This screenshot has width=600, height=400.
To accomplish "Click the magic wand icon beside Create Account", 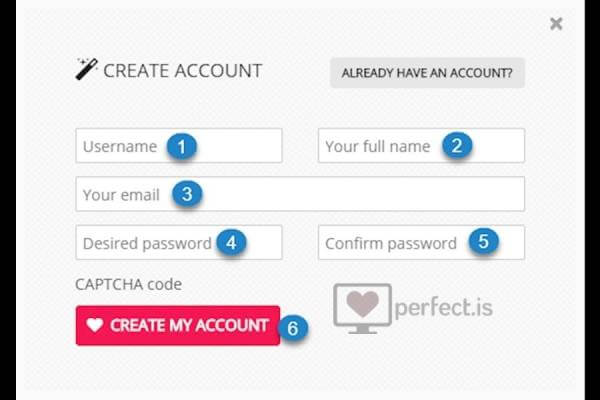I will pyautogui.click(x=86, y=69).
